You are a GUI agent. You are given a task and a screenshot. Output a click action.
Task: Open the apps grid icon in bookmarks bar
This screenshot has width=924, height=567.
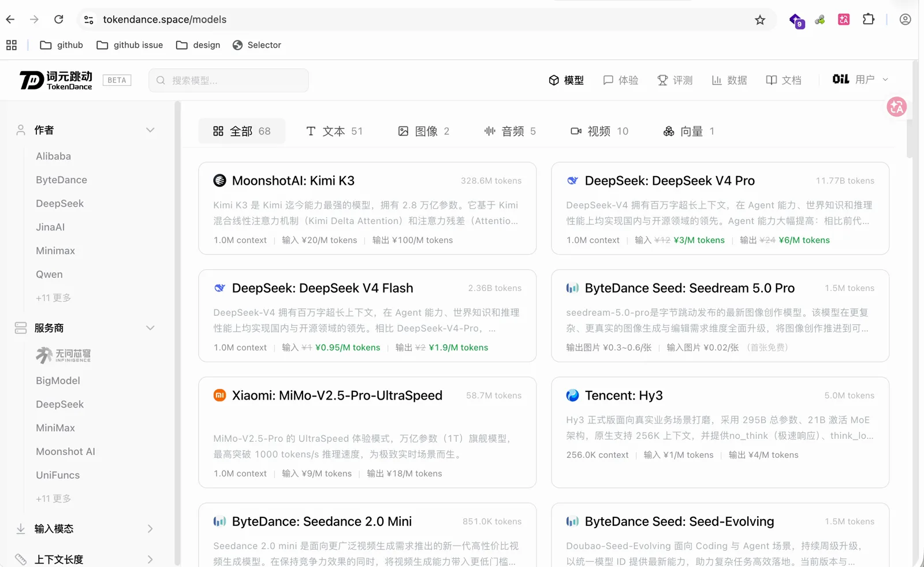[x=12, y=45]
